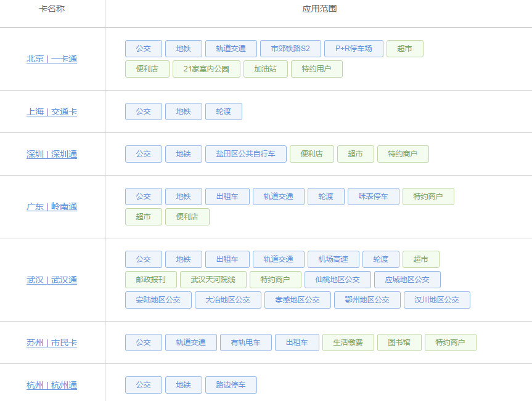Viewport: 532px width, 401px height.
Task: Click the 21家室内公园 tag
Action: point(206,69)
